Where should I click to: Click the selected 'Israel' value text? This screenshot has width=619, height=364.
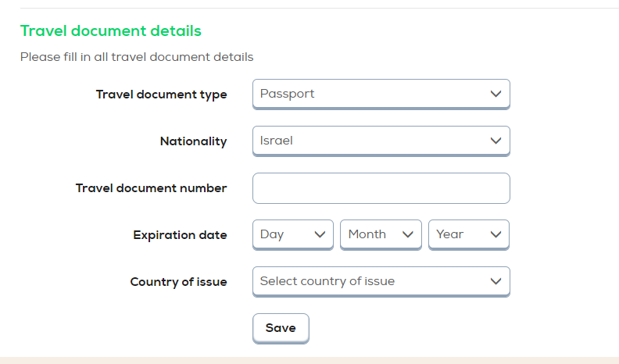[276, 141]
